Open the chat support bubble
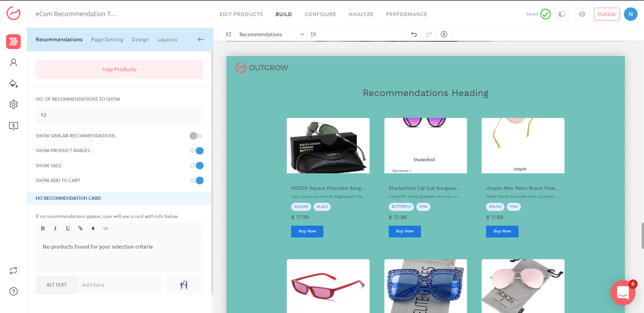Image resolution: width=644 pixels, height=313 pixels. pyautogui.click(x=623, y=293)
